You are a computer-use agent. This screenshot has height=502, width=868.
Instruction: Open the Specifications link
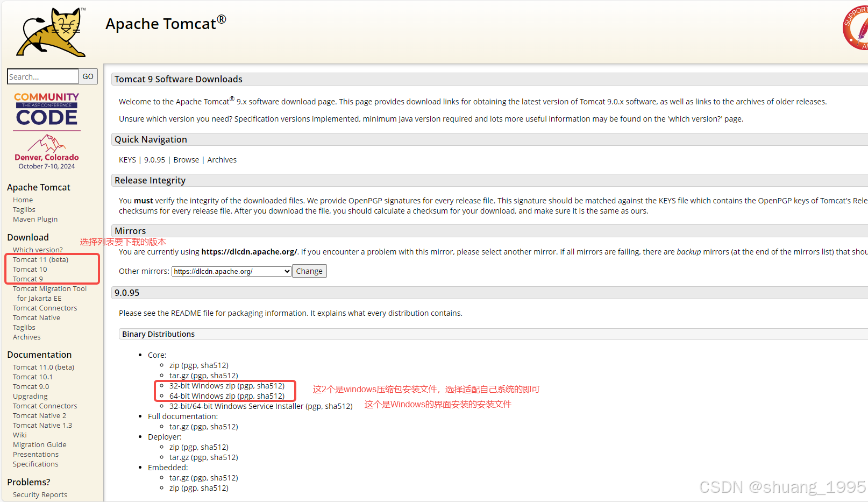[x=35, y=464]
